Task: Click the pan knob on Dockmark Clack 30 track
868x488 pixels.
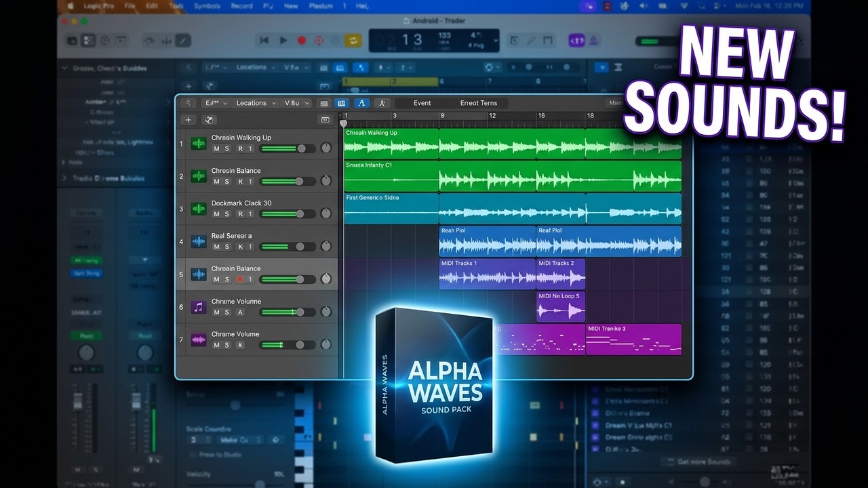Action: point(326,213)
